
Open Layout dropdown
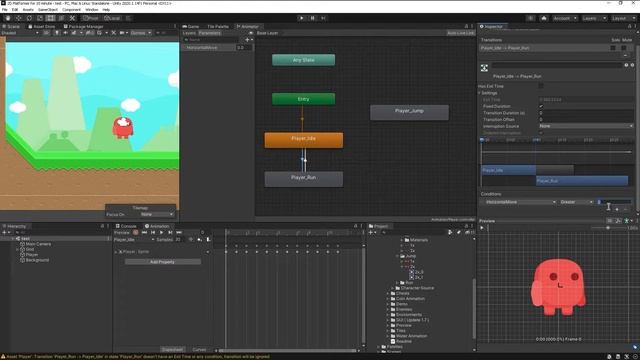[x=623, y=18]
